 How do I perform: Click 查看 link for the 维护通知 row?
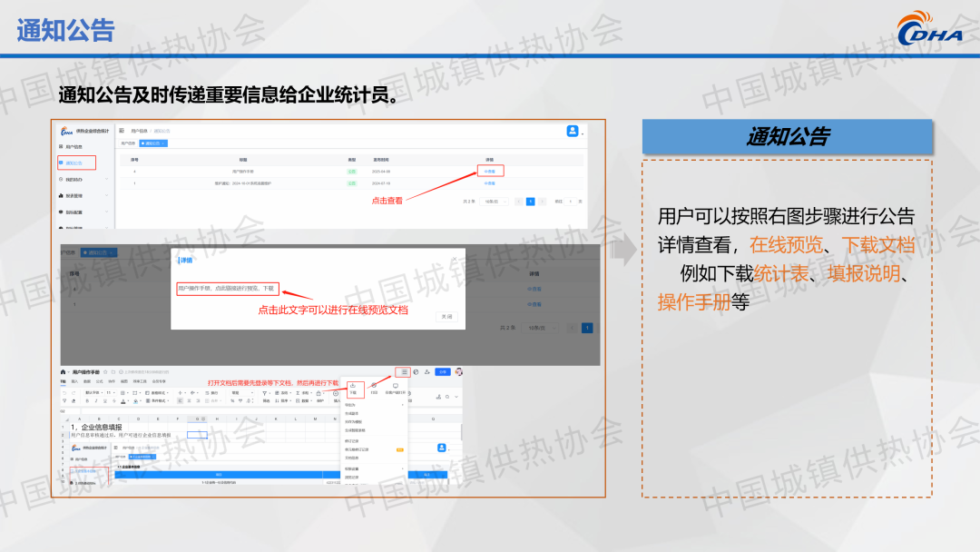point(489,182)
